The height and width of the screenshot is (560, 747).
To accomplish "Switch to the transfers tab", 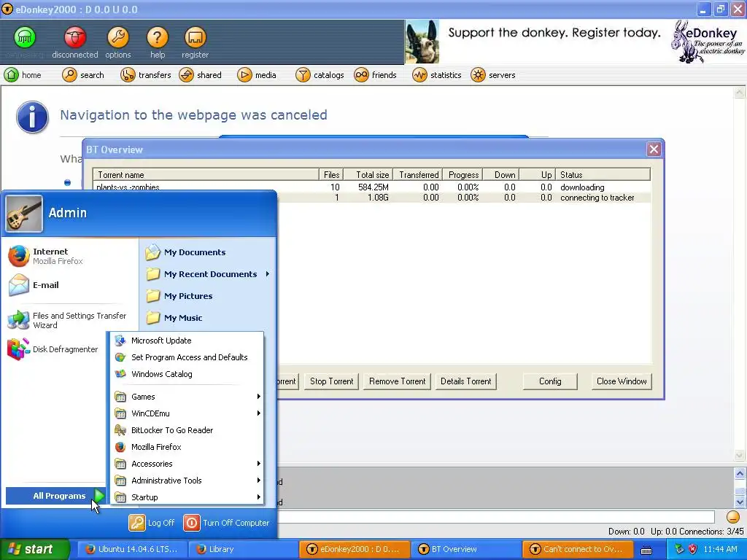I will [x=145, y=75].
